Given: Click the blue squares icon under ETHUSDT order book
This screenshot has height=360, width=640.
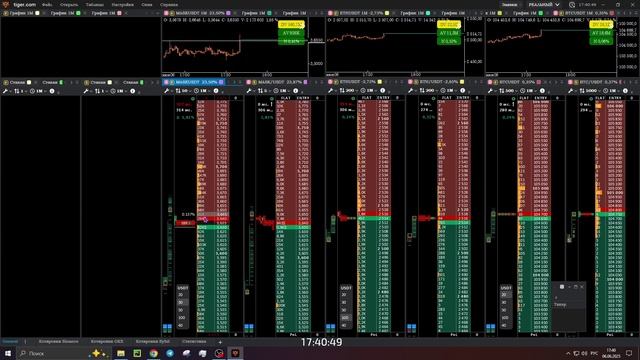Looking at the screenshot, I should (331, 327).
